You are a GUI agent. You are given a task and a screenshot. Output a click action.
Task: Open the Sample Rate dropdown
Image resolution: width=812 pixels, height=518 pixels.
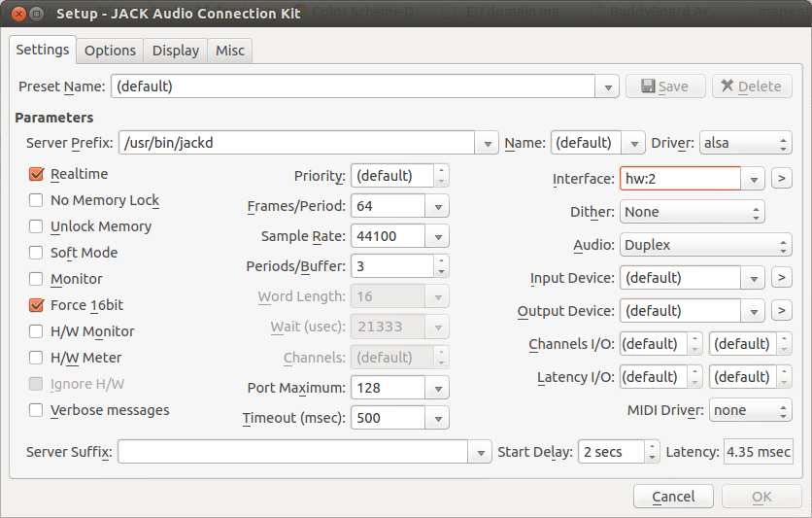[x=438, y=236]
